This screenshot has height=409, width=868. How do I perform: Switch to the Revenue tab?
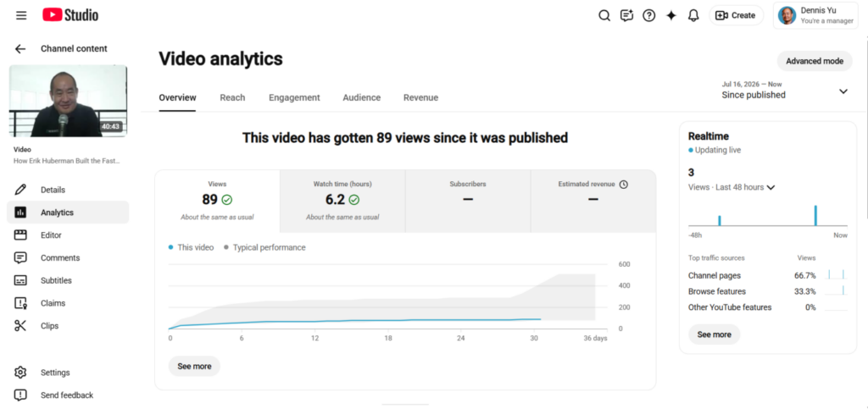coord(420,98)
